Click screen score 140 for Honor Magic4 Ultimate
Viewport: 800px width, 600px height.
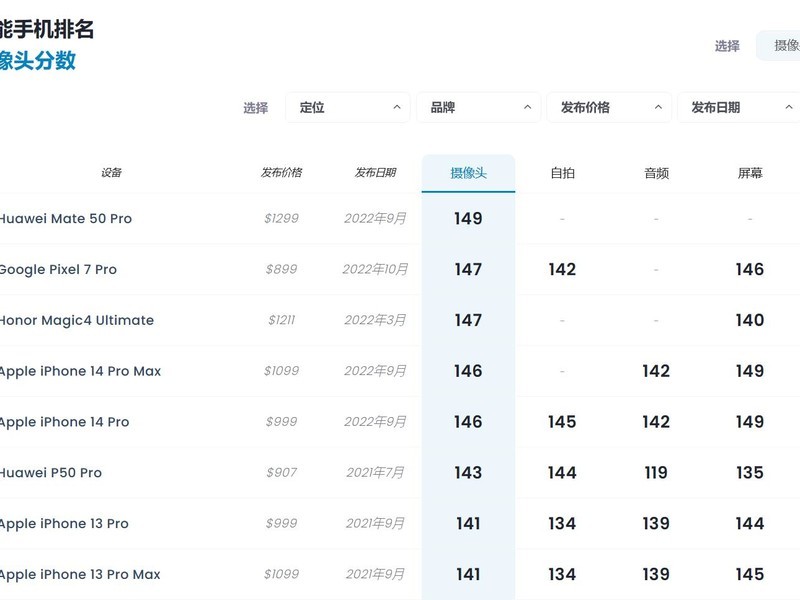tap(749, 320)
